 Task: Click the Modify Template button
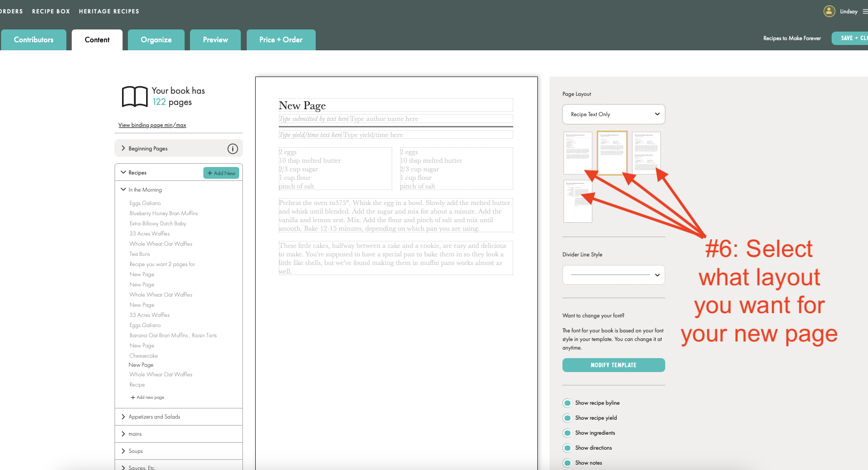click(613, 365)
